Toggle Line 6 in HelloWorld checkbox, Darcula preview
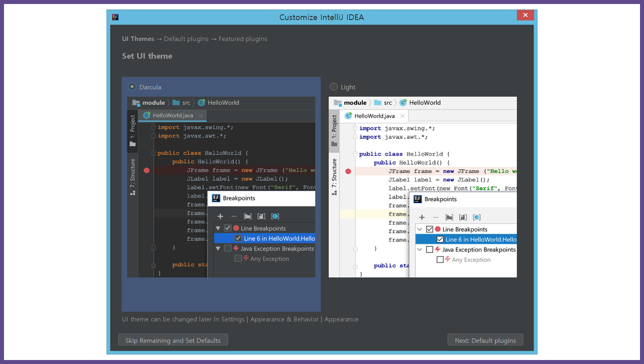The width and height of the screenshot is (644, 364). (x=238, y=238)
